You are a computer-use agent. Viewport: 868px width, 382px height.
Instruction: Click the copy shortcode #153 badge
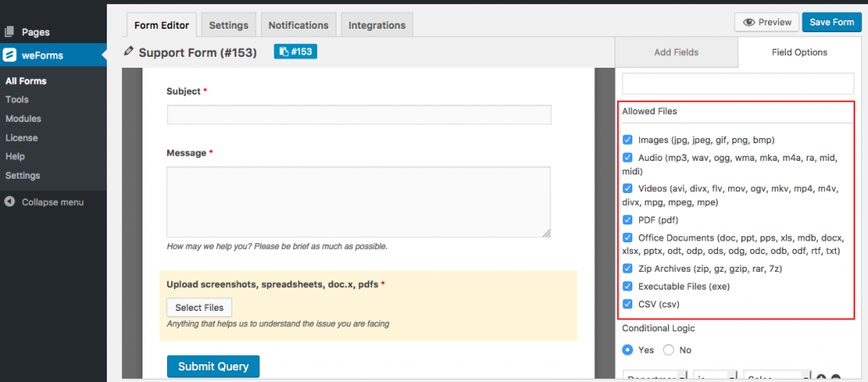pyautogui.click(x=295, y=52)
